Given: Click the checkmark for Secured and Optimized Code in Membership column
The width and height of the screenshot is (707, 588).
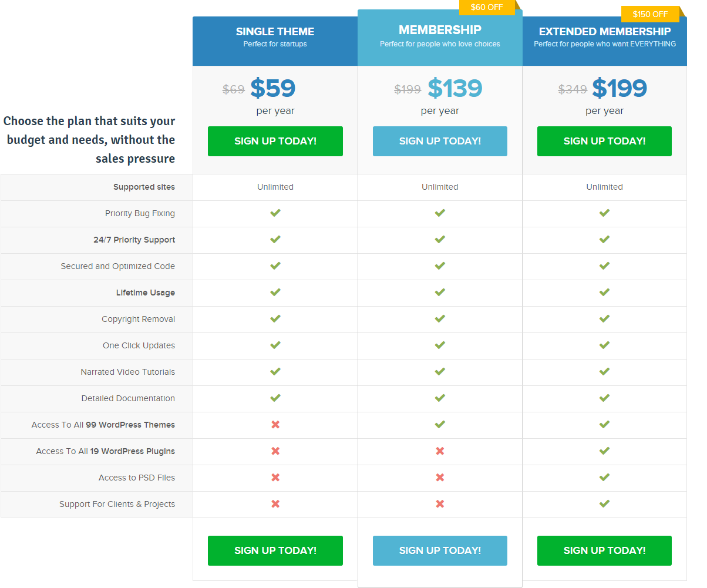Looking at the screenshot, I should [439, 266].
